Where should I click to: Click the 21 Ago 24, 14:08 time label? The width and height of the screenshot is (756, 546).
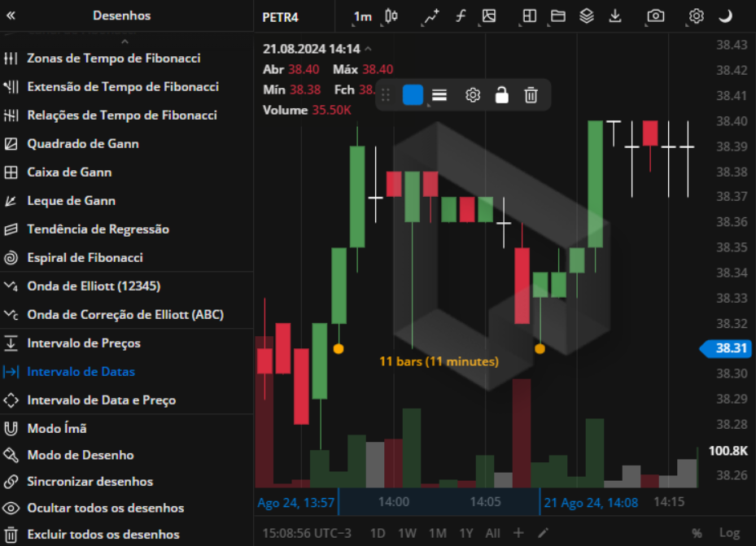coord(591,503)
